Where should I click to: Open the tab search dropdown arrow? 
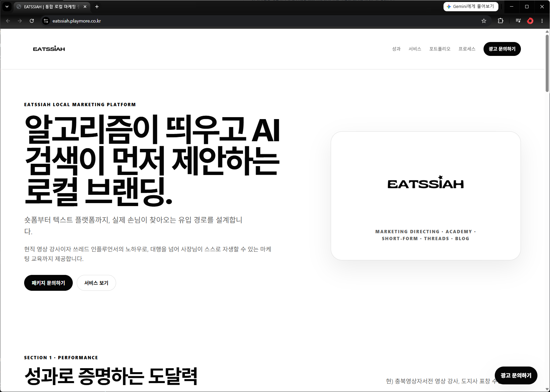coord(7,7)
